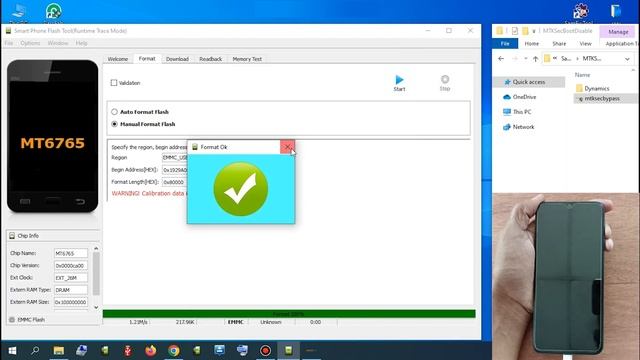The width and height of the screenshot is (640, 360).
Task: Click the Chip Version value field
Action: point(71,266)
